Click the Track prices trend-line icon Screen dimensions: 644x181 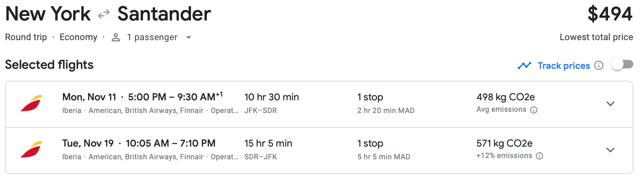[x=524, y=66]
